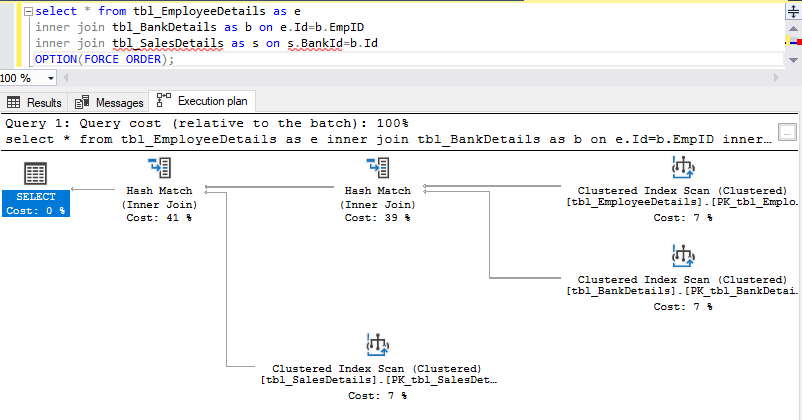Click the editor vertical scrollbar up arrow
Screen dimensions: 802x420
(x=793, y=29)
